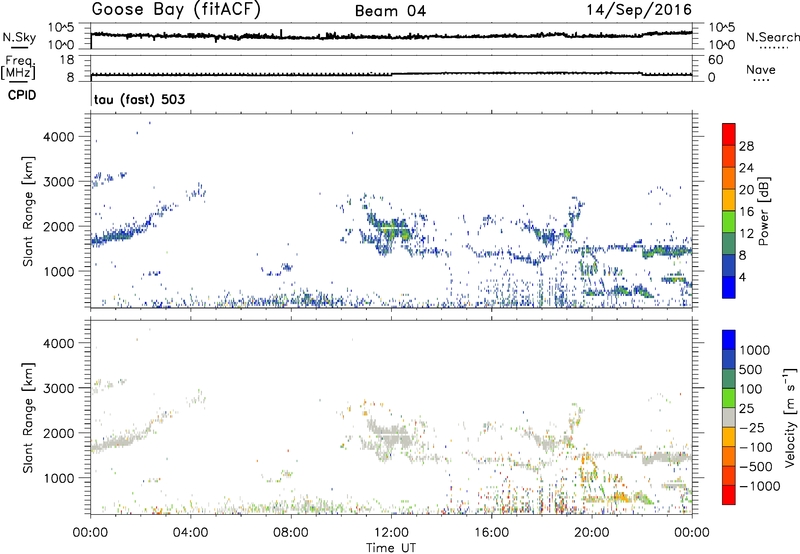Click the date "14/Sep/2016"

[x=639, y=10]
